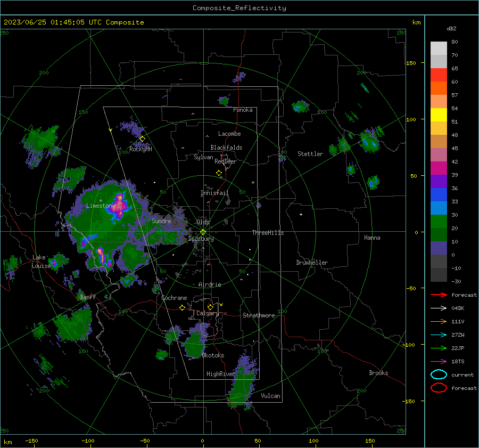
Task: Click the storm cell northwest of Vulcan
Action: pyautogui.click(x=243, y=382)
